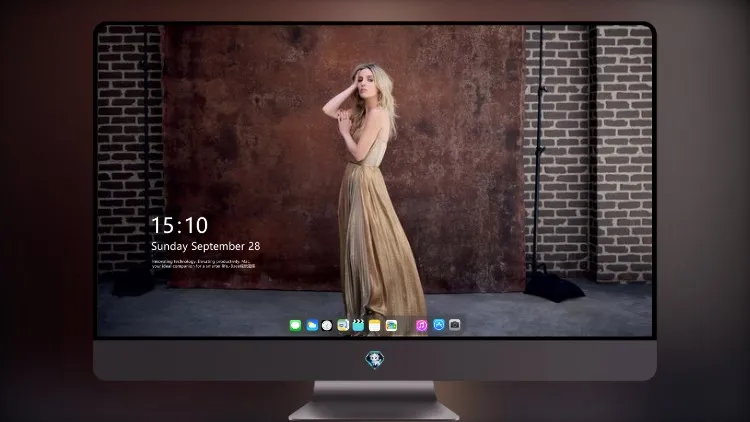Click the 15:10 clock widget

point(179,225)
